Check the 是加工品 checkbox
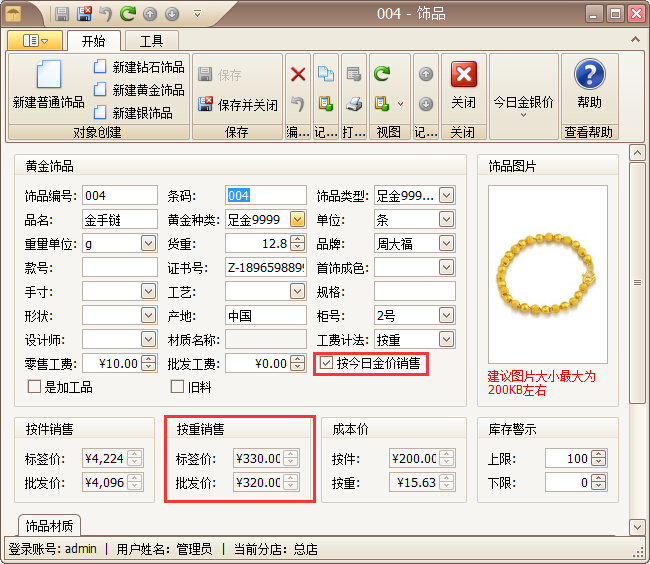 click(x=34, y=387)
